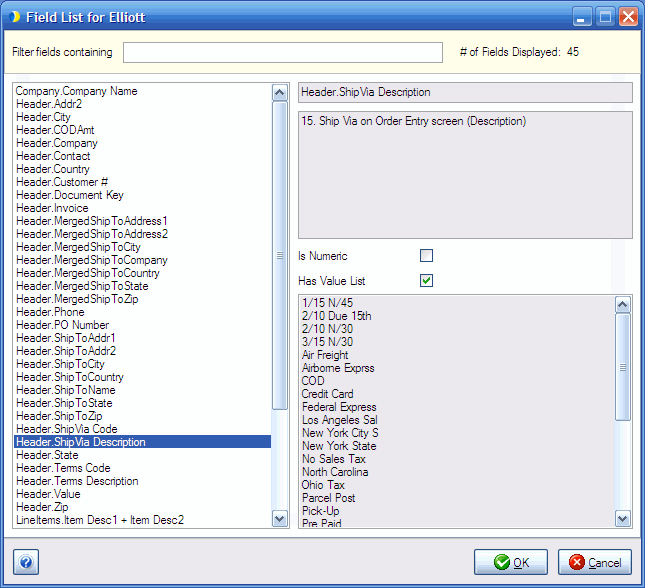Toggle the Is Numeric checkbox
Viewport: 645px width, 588px height.
(x=426, y=256)
